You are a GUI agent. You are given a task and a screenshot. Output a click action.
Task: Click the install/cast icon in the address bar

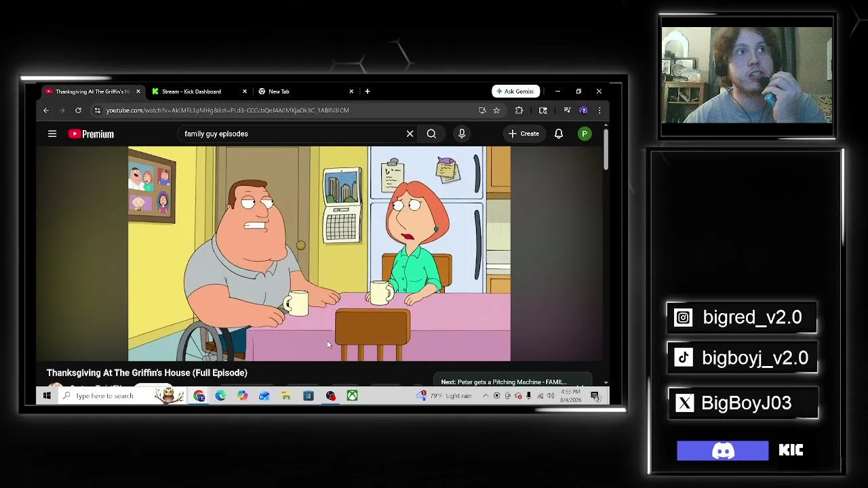pos(482,110)
